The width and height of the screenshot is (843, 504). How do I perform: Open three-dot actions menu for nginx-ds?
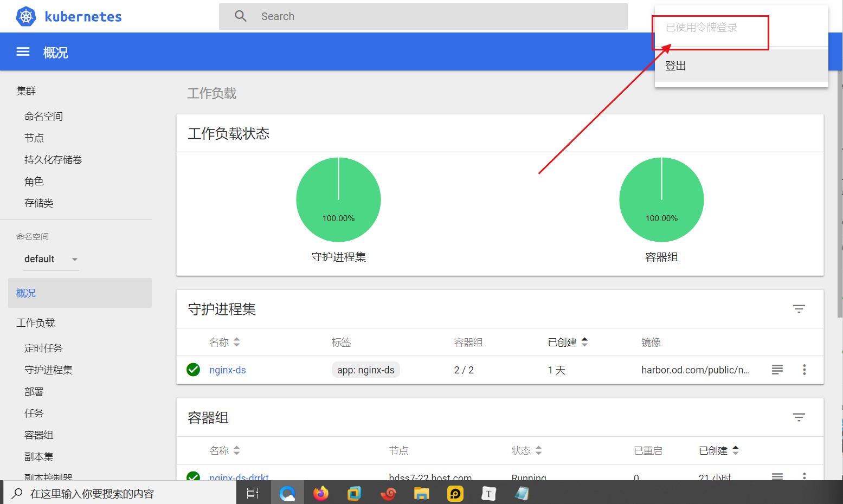point(804,370)
